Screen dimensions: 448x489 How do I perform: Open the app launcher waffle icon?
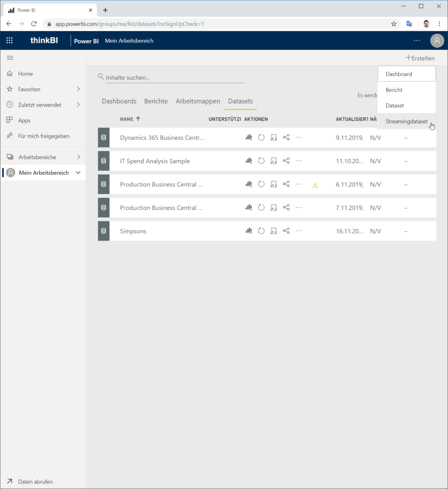[10, 41]
